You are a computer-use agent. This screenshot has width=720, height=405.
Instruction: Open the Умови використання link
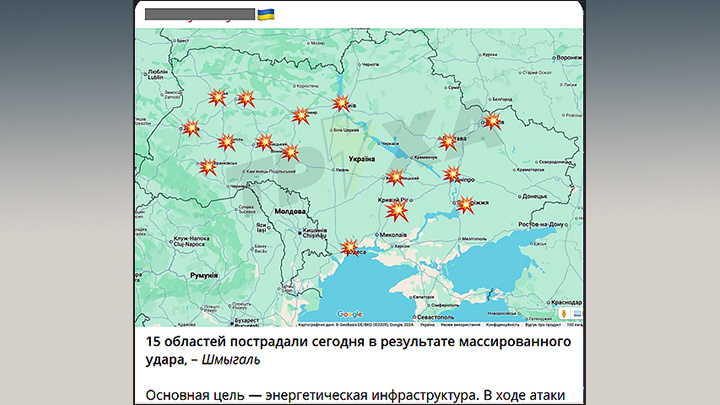tap(460, 325)
